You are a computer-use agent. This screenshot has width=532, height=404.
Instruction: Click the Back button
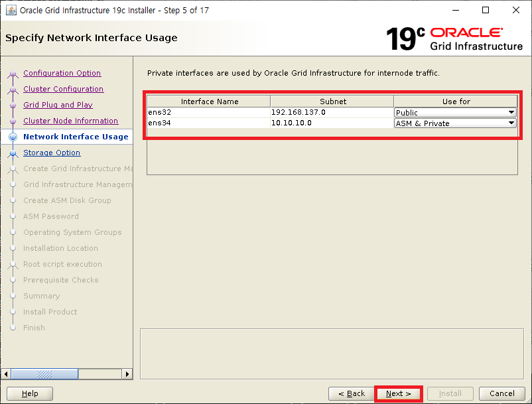pyautogui.click(x=352, y=393)
